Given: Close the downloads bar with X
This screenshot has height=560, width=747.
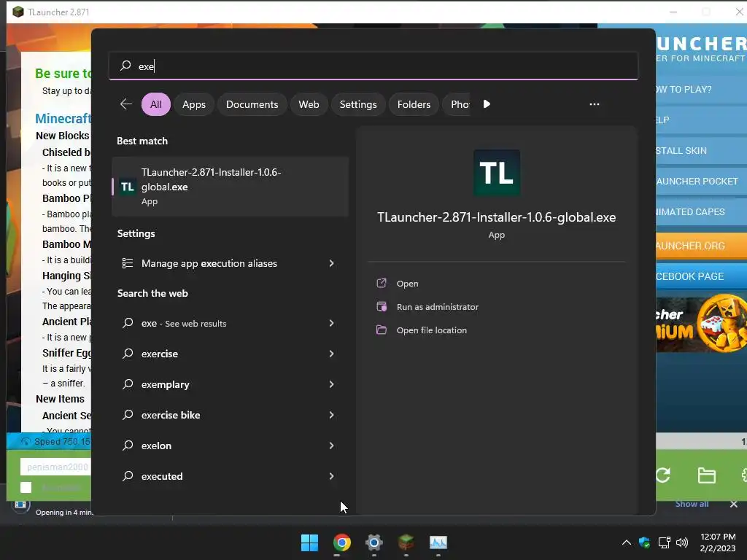Looking at the screenshot, I should pos(734,504).
